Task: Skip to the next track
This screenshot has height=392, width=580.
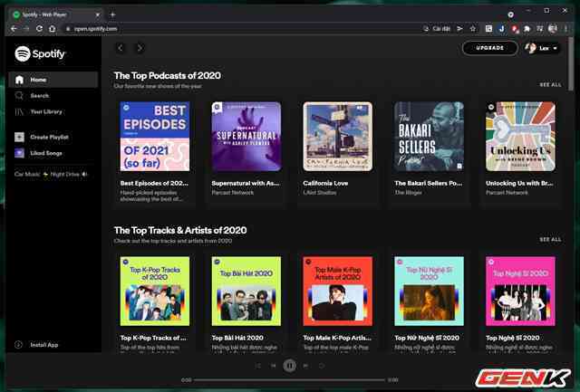Action: [305, 366]
